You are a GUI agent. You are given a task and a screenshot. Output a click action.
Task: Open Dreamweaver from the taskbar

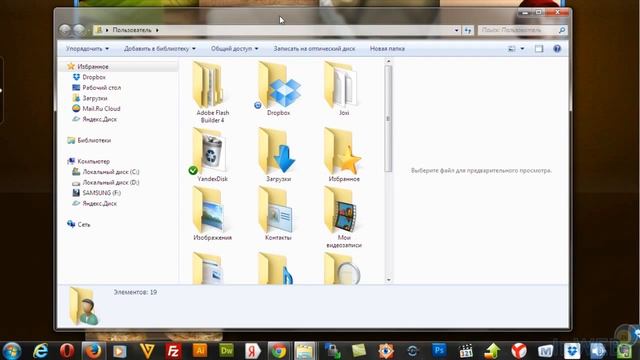pos(227,350)
